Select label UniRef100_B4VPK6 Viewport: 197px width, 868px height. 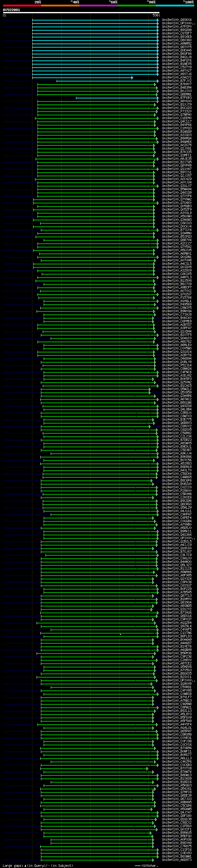(x=177, y=125)
